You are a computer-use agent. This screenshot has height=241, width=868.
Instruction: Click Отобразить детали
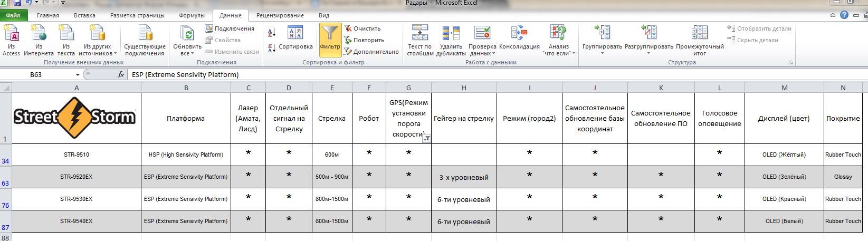coord(759,28)
